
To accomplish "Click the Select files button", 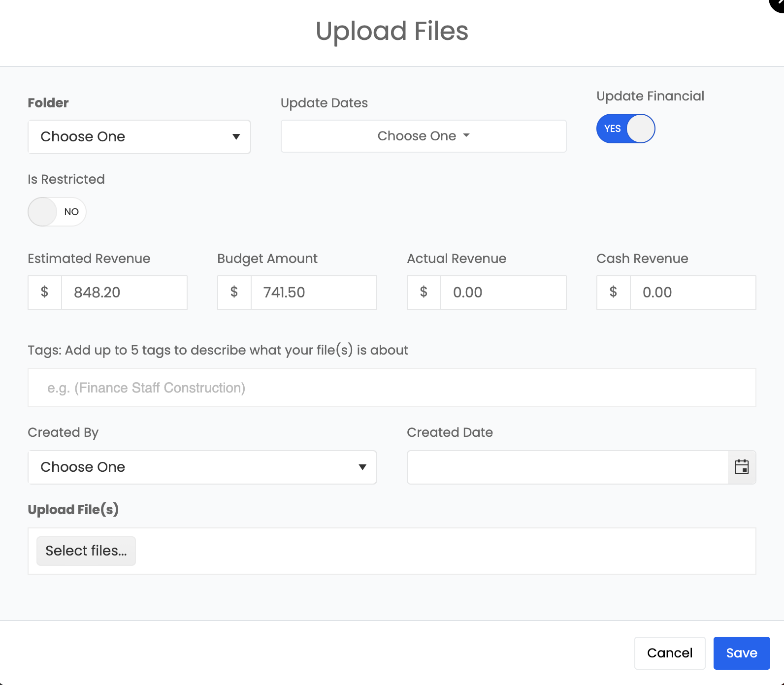I will point(86,551).
